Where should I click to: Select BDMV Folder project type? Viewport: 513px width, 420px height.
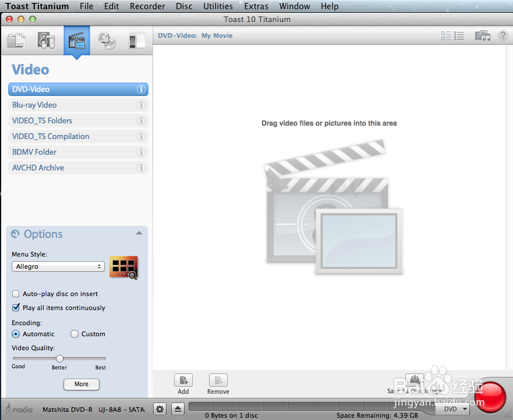(x=78, y=152)
